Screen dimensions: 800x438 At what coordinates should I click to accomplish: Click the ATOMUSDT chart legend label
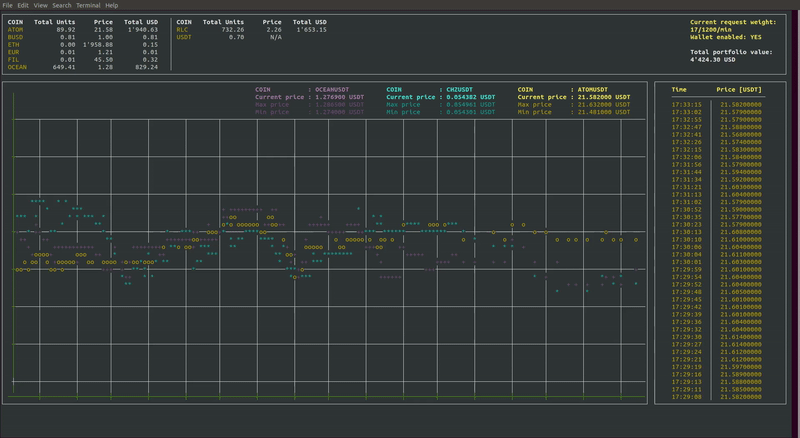point(592,89)
